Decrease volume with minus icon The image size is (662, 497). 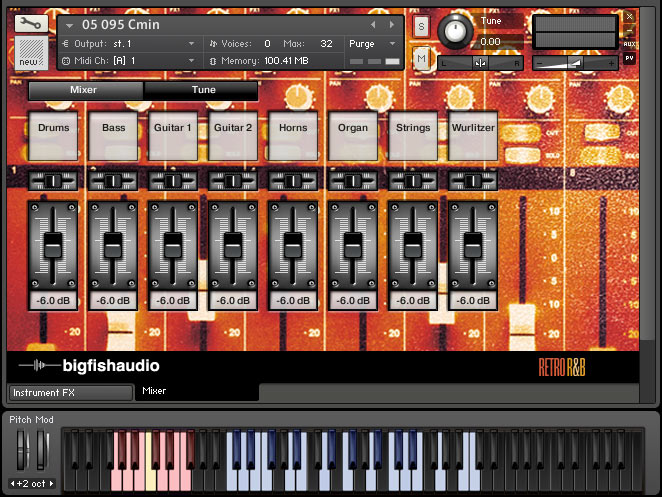click(x=539, y=64)
